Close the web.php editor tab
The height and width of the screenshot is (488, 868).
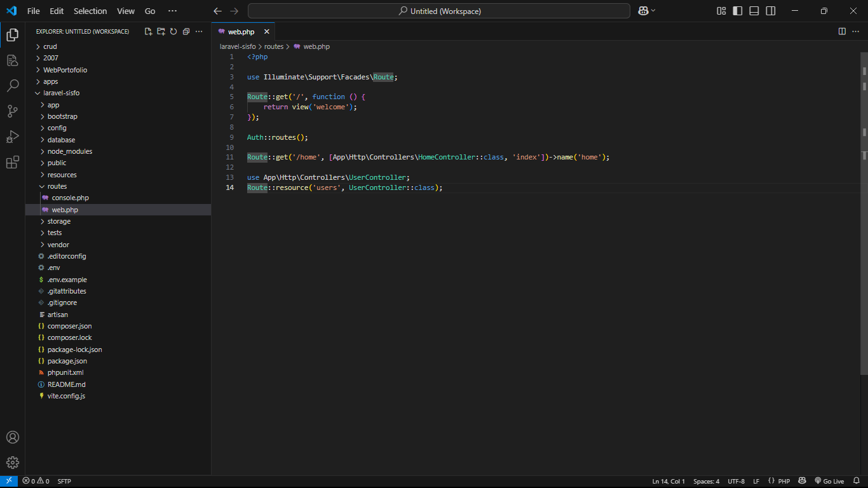pos(267,32)
